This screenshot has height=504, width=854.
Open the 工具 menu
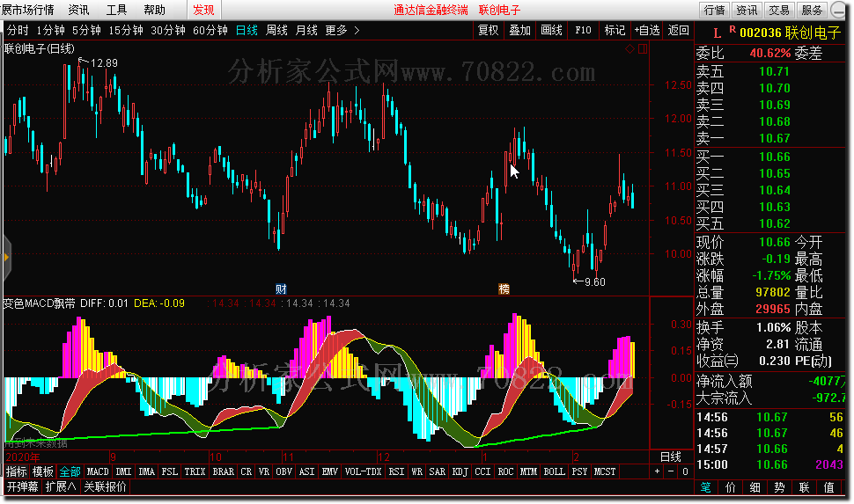(x=116, y=10)
